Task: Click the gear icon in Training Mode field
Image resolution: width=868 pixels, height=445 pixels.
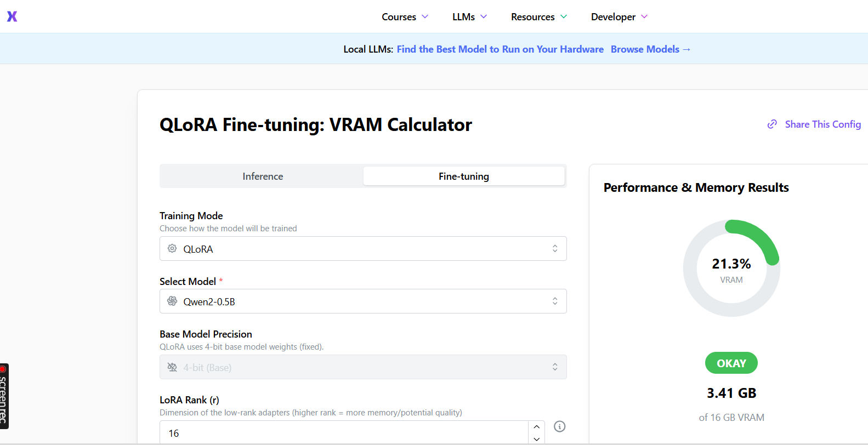Action: pos(172,249)
